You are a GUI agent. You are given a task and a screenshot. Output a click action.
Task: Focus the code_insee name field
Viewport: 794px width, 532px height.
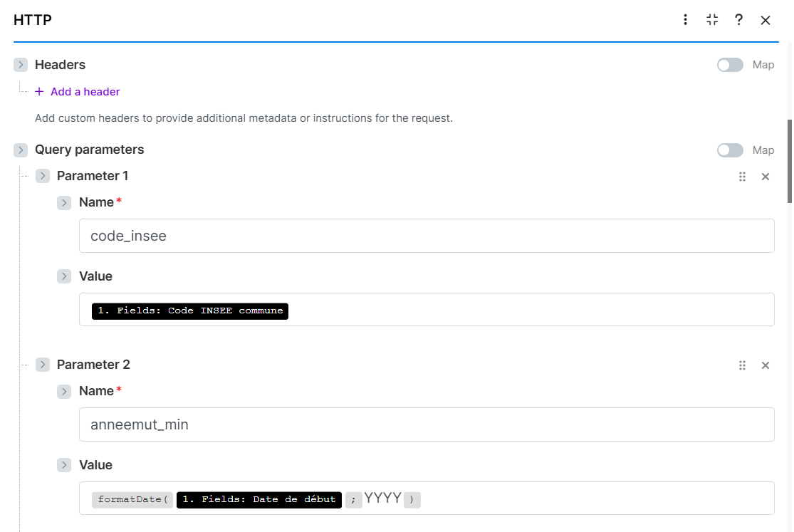[427, 236]
